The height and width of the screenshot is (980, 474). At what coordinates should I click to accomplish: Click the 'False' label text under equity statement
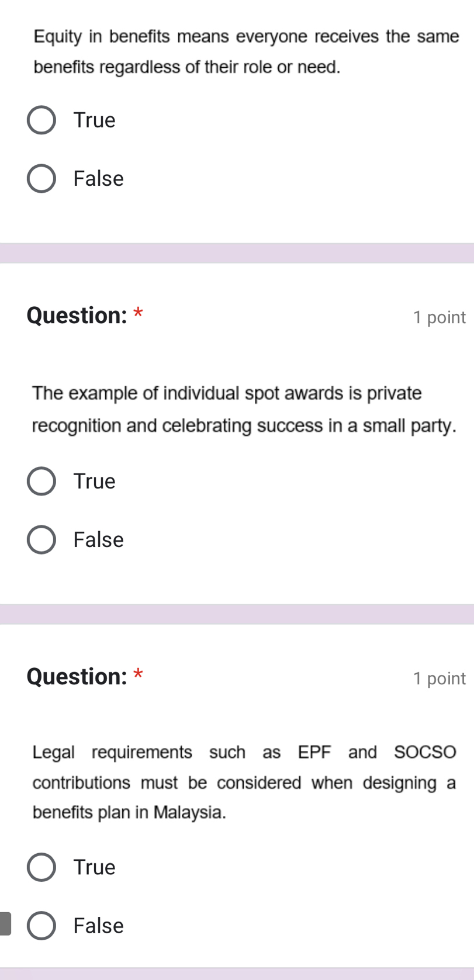pos(99,179)
